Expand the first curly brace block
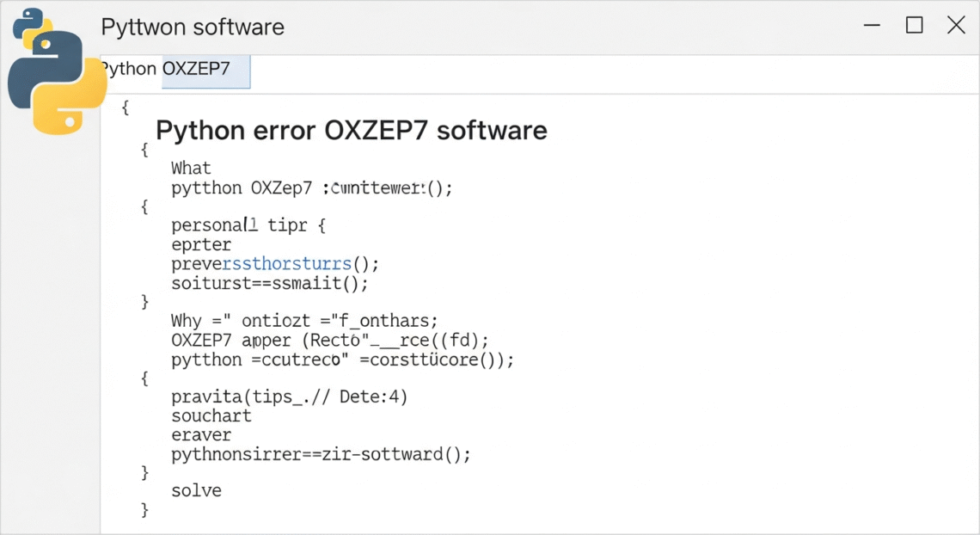Screen dimensions: 980x535 click(x=126, y=107)
